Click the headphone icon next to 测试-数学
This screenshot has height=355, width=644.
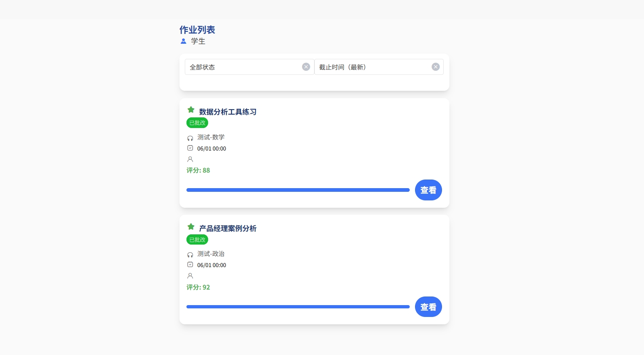coord(190,138)
